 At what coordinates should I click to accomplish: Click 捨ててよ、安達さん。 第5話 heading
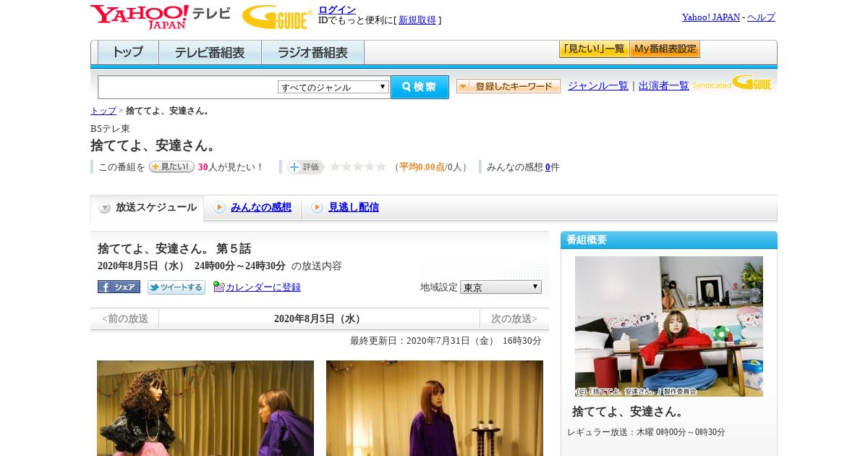click(174, 248)
